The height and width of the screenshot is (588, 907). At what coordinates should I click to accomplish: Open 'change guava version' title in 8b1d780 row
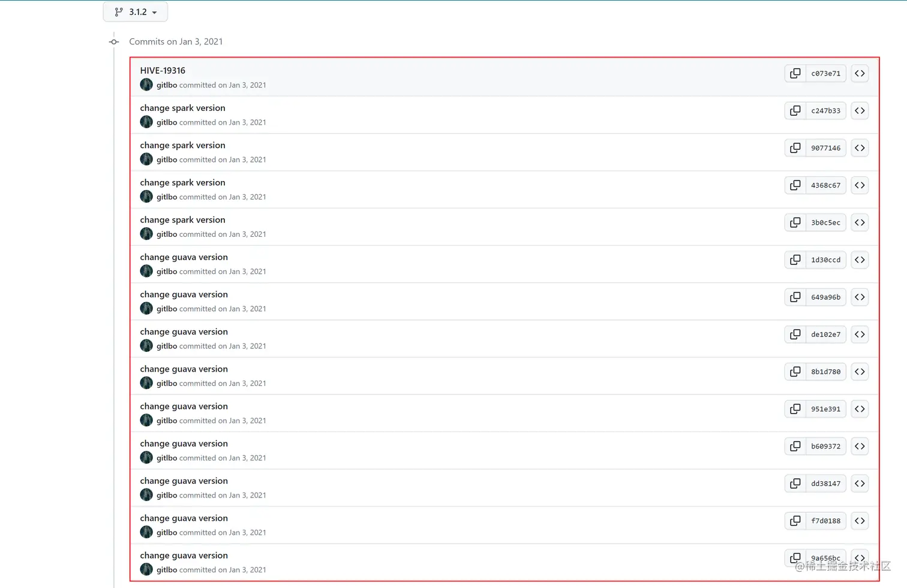[184, 369]
